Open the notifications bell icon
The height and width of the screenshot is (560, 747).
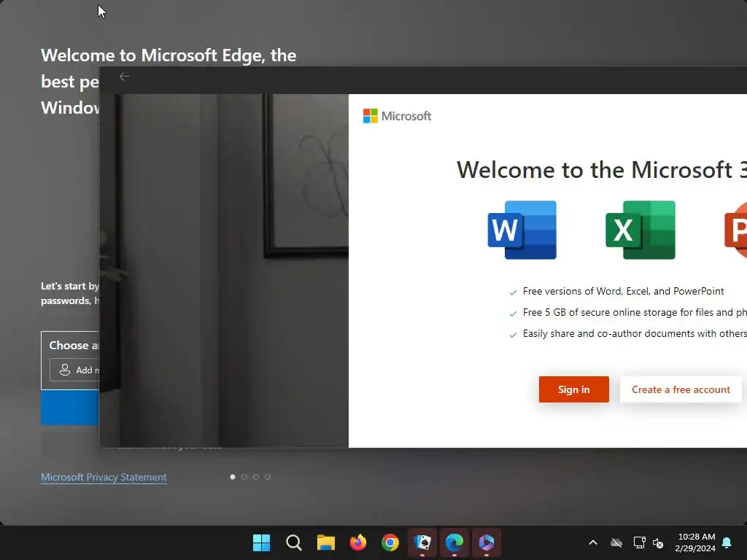tap(727, 542)
